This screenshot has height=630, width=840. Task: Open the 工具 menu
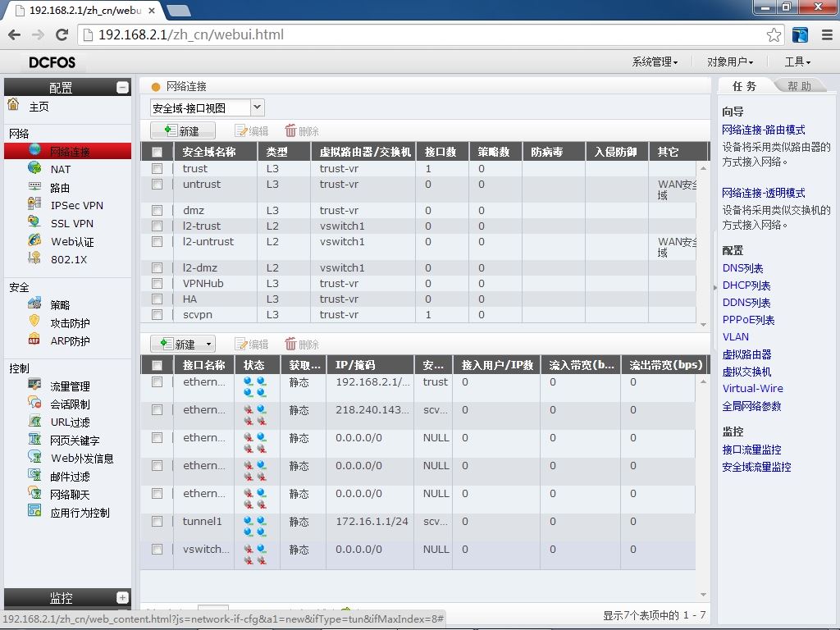797,62
